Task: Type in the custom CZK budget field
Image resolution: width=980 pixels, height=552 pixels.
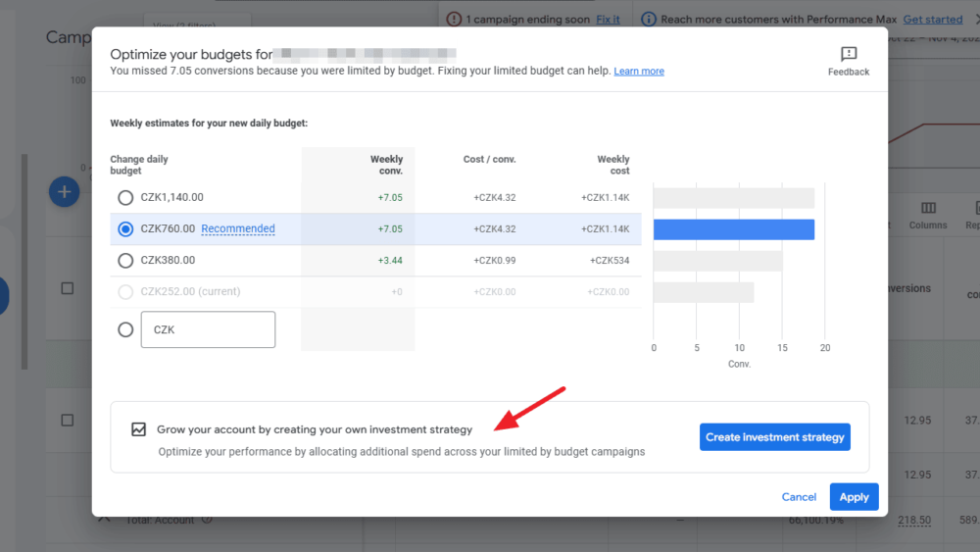Action: (208, 330)
